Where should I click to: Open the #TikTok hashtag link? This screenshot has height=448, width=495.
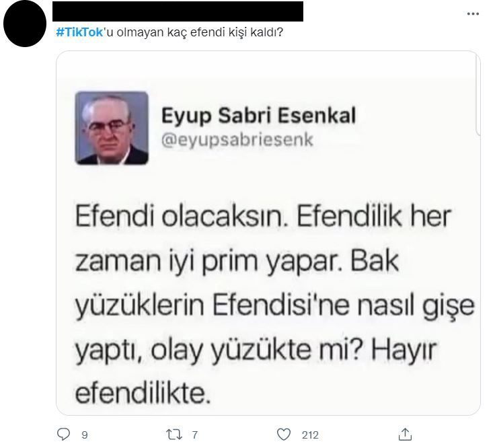pos(79,32)
